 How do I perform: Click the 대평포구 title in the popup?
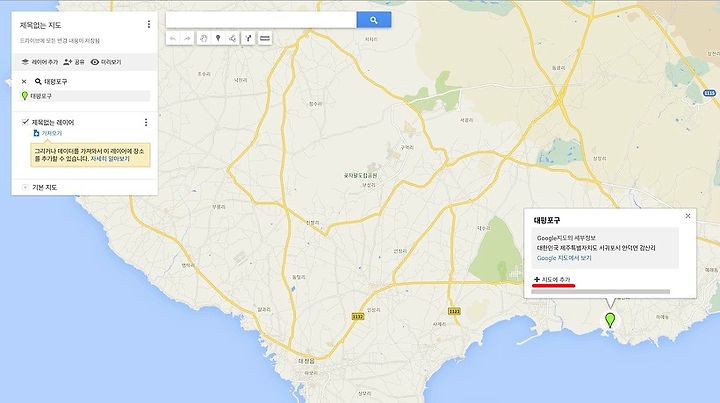(547, 220)
